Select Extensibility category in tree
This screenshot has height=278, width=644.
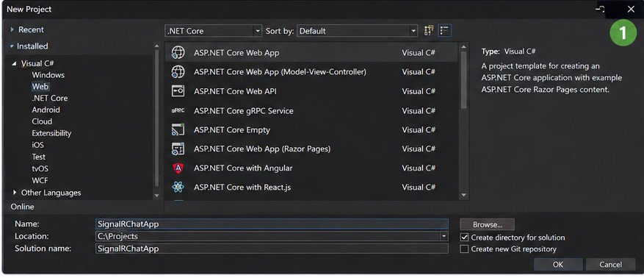point(51,133)
